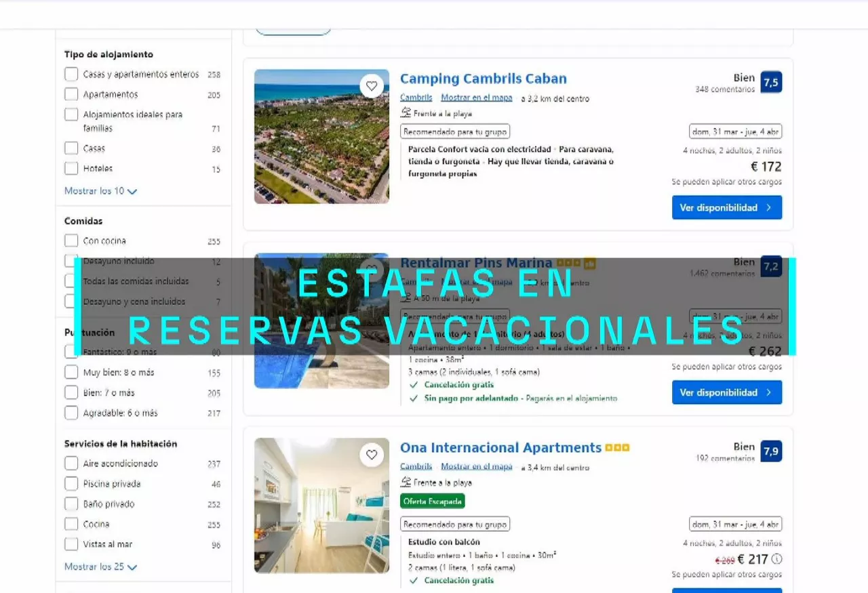Save Ona Internacional Apartments with heart icon
The width and height of the screenshot is (868, 593).
372,455
